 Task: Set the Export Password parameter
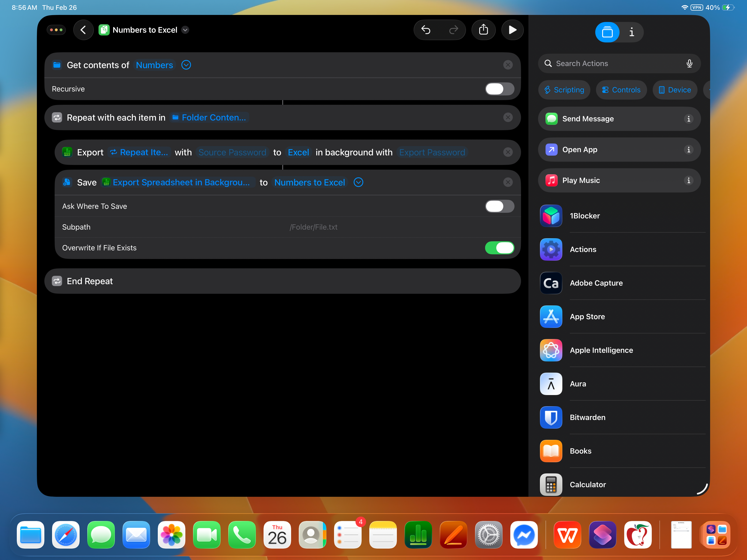(x=432, y=152)
